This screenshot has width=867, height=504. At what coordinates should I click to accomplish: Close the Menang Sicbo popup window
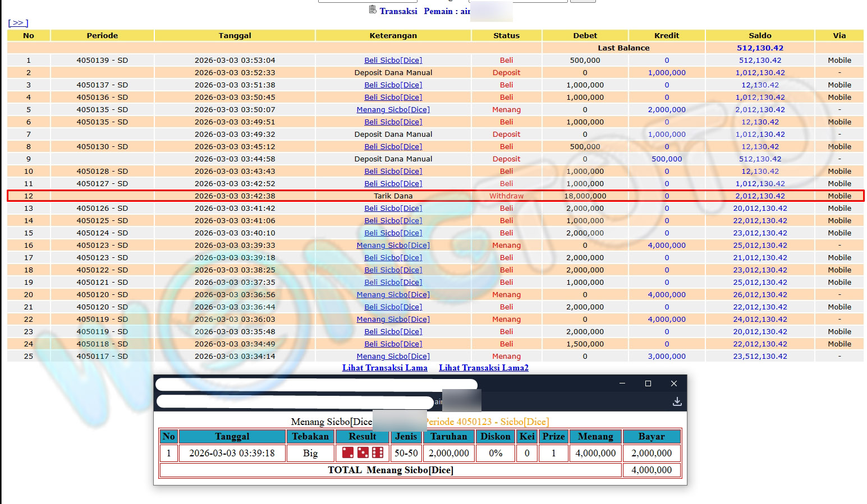click(x=673, y=383)
